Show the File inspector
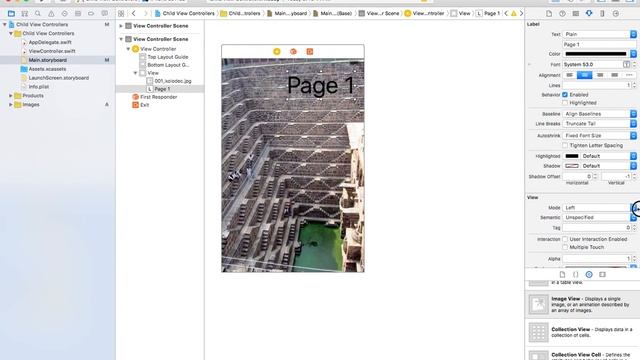 549,13
